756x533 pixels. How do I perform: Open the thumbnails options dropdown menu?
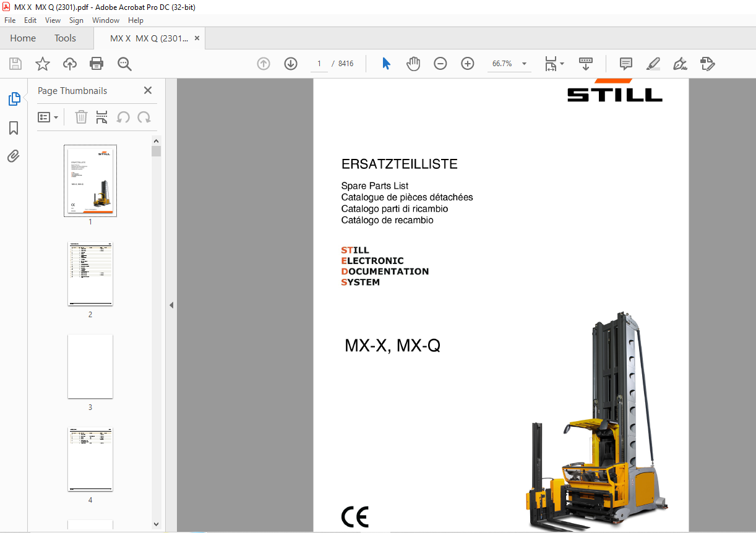[48, 117]
